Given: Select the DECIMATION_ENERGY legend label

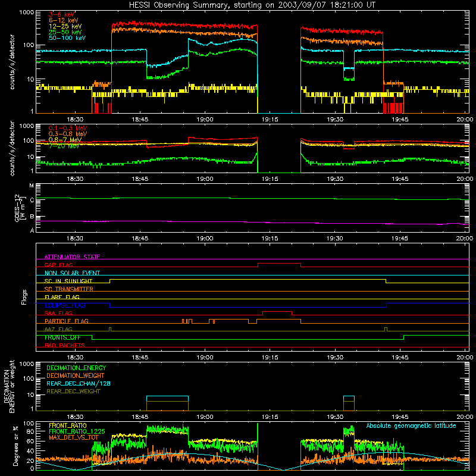Looking at the screenshot, I should pos(76,368).
